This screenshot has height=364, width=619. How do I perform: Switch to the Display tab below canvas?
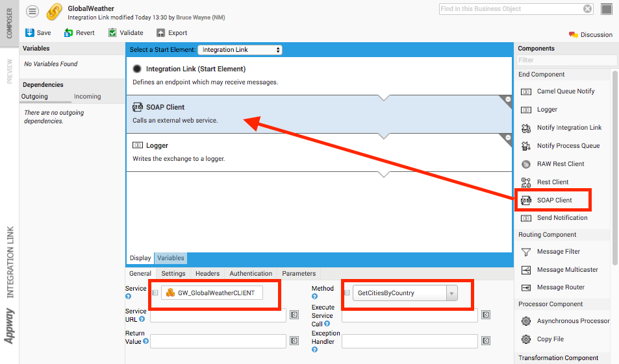pos(140,258)
